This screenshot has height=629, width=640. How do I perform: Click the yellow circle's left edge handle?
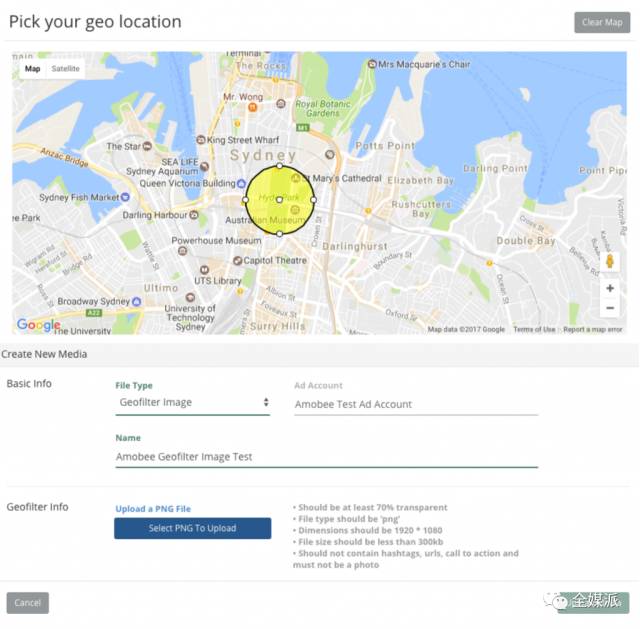(x=245, y=200)
